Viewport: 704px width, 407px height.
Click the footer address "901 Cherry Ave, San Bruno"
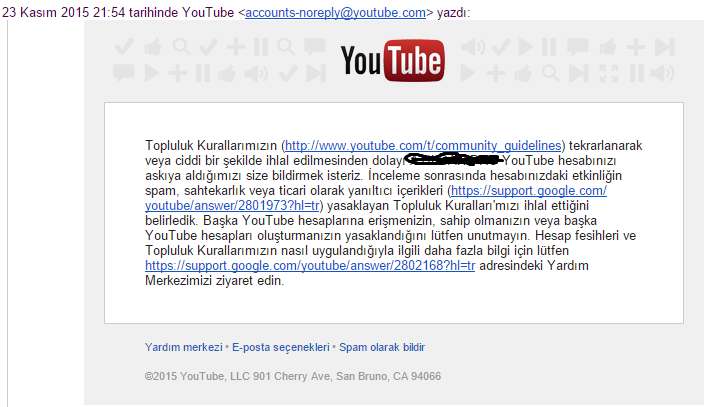click(x=321, y=376)
